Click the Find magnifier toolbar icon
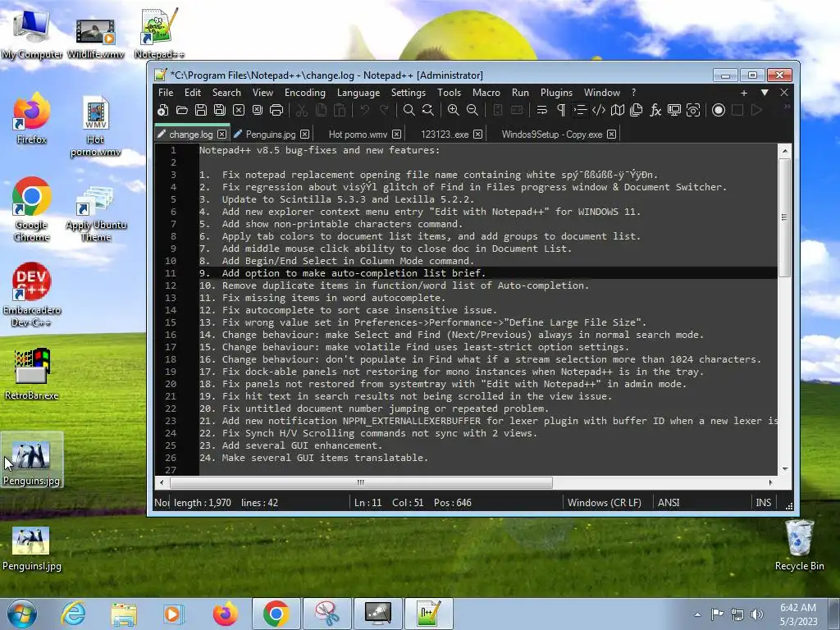The width and height of the screenshot is (840, 630). point(409,111)
